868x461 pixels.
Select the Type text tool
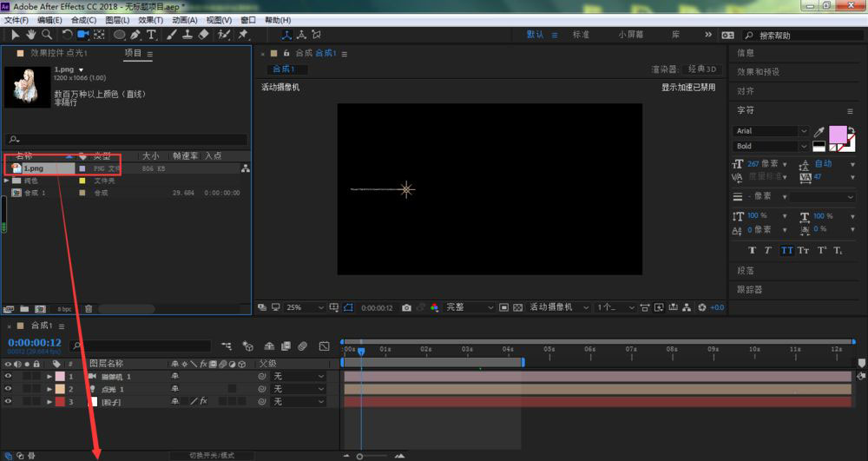tap(151, 35)
